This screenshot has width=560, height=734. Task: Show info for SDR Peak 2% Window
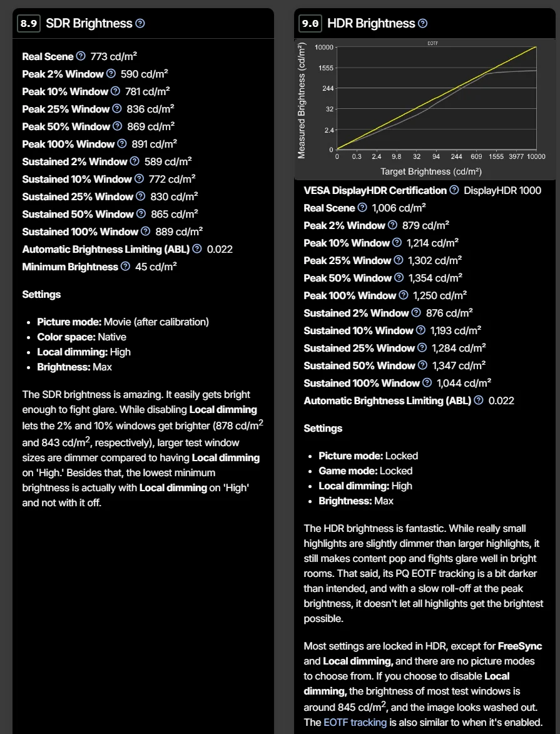click(111, 74)
